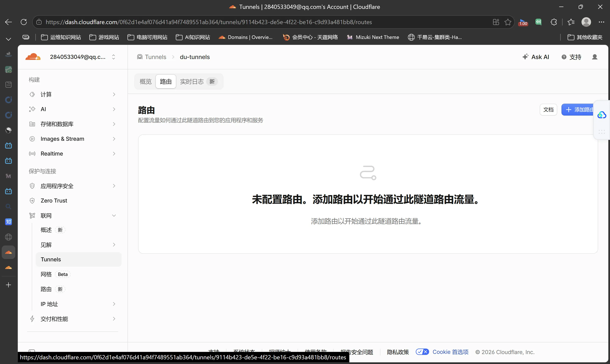
Task: Click the Ask AI sparkle button
Action: pyautogui.click(x=535, y=57)
